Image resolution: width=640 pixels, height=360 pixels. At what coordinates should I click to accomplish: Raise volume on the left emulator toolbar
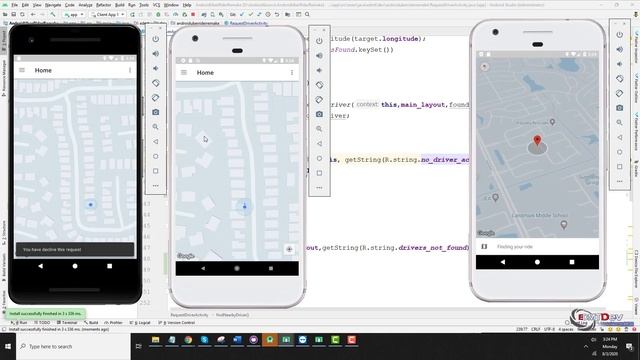click(156, 54)
